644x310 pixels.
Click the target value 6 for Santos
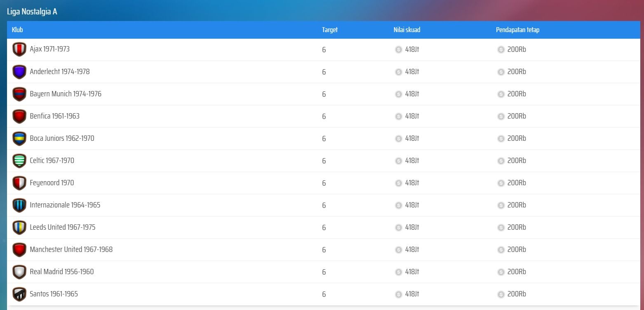[324, 294]
